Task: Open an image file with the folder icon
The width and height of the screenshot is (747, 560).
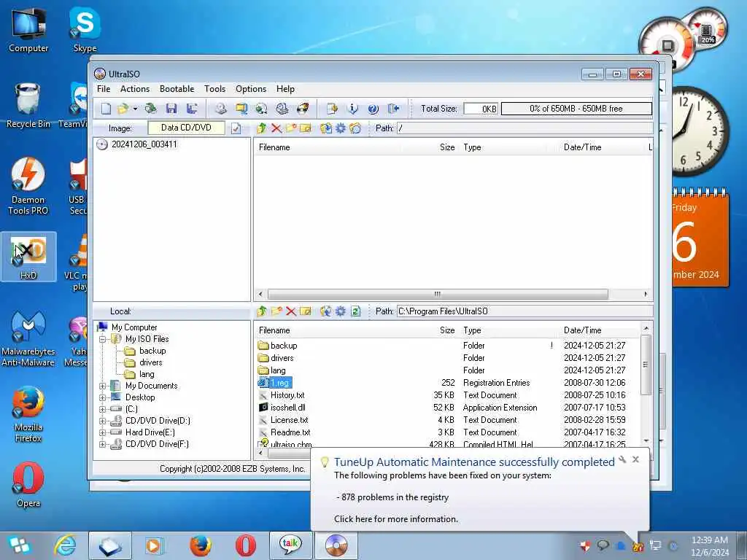Action: coord(123,109)
